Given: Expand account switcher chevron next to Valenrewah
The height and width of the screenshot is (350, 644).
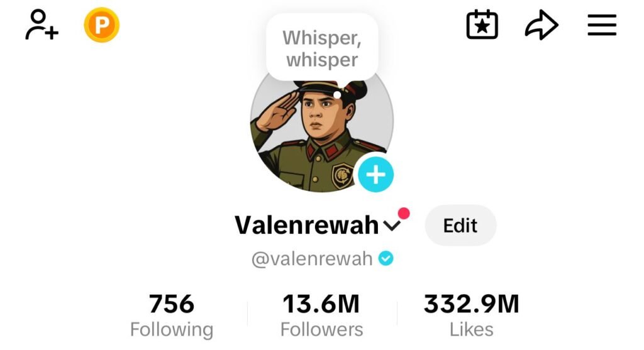Looking at the screenshot, I should (392, 225).
